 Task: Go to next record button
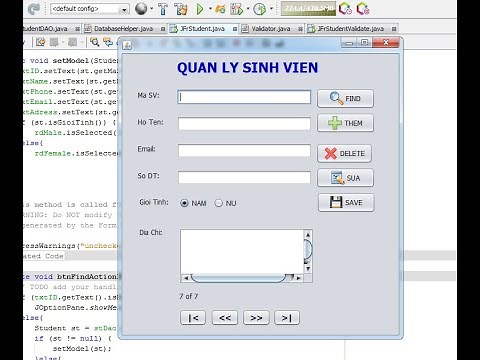click(256, 318)
